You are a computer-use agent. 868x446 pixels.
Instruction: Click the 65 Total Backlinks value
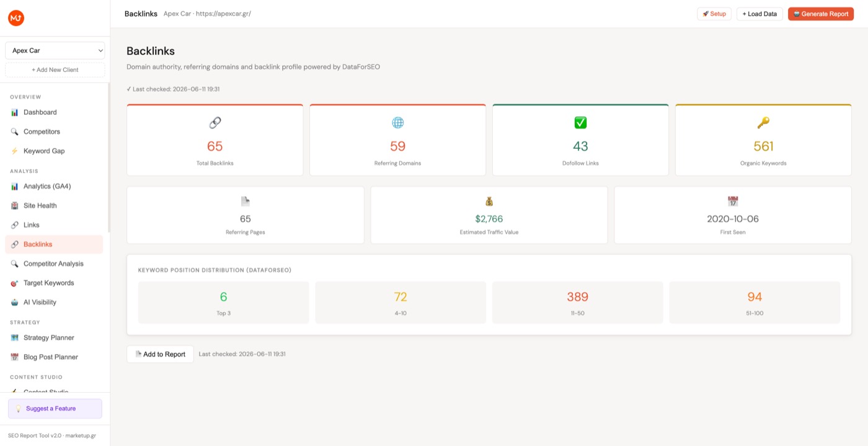point(215,146)
